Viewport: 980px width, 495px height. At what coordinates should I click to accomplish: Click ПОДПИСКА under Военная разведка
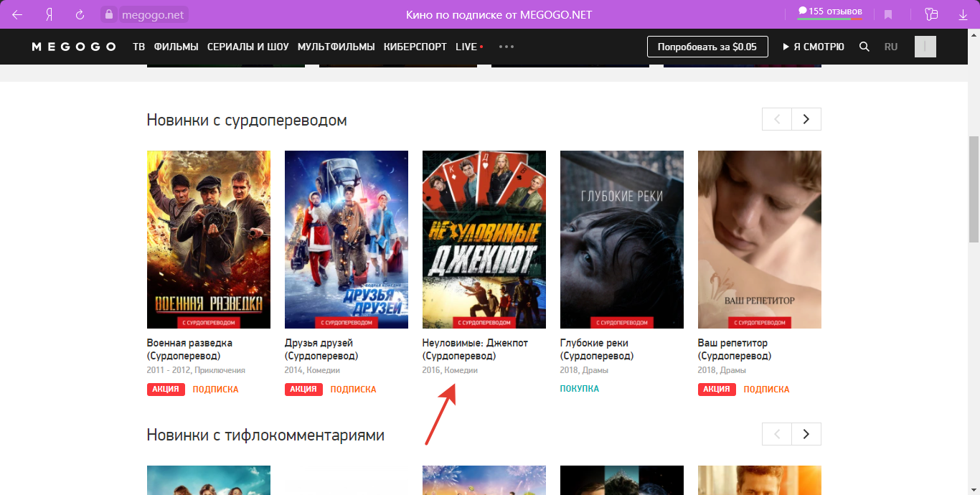point(215,390)
